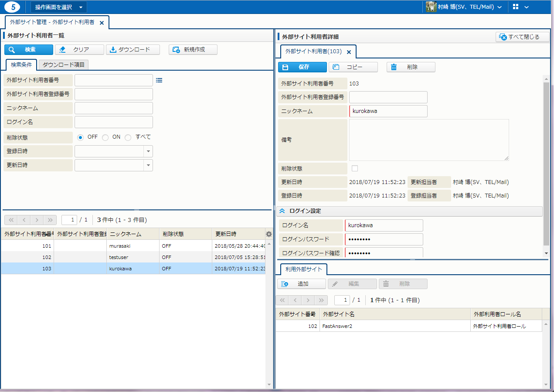Collapse the ログイン設定 section

[282, 211]
